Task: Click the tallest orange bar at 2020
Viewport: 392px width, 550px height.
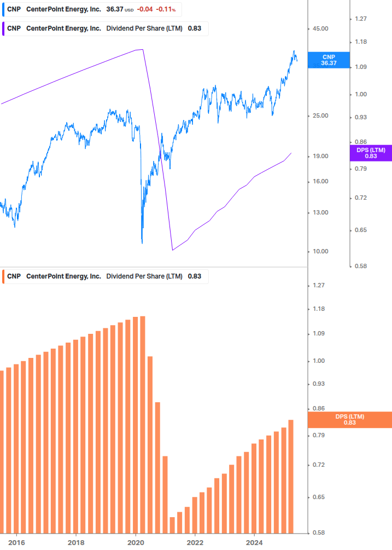Action: point(143,425)
